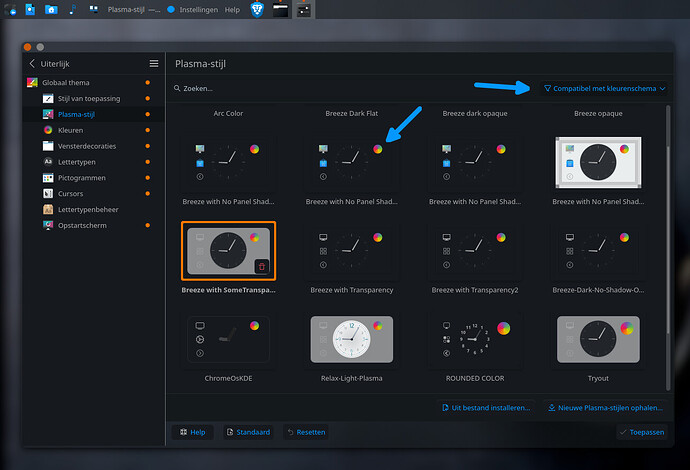The width and height of the screenshot is (690, 470).
Task: Select the Breeze with SomeTranspa... thumbnail
Action: [x=228, y=251]
